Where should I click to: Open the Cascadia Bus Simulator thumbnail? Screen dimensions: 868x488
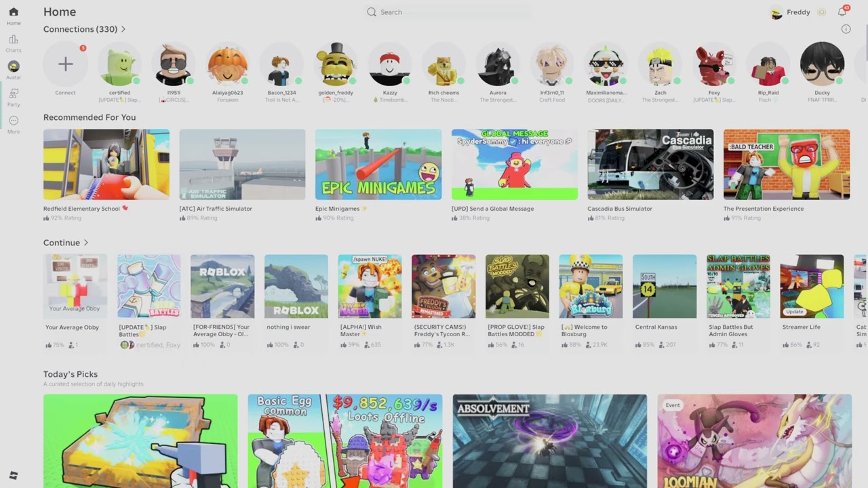tap(650, 165)
